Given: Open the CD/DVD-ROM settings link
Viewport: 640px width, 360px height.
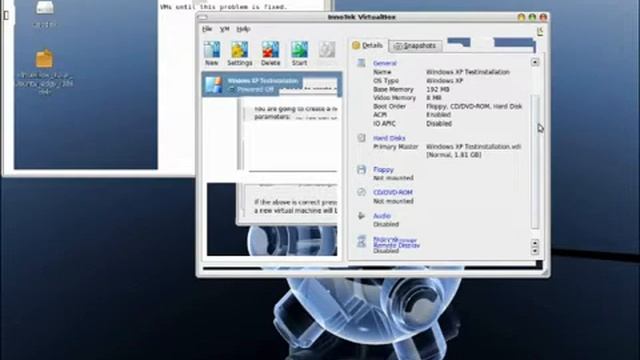Looking at the screenshot, I should tap(393, 192).
